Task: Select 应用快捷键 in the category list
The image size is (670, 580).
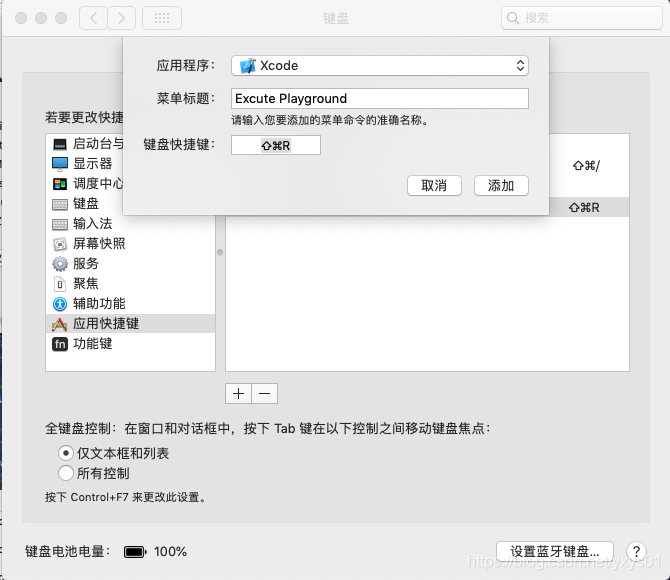Action: point(130,324)
